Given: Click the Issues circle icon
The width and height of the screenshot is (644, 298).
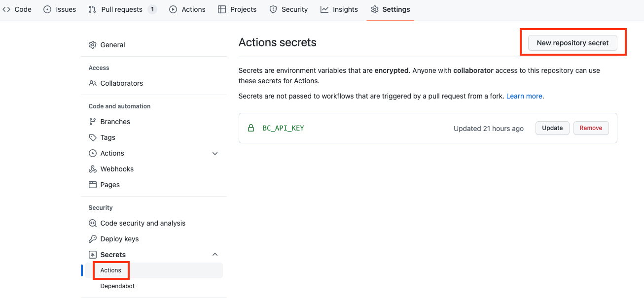Looking at the screenshot, I should click(x=47, y=9).
